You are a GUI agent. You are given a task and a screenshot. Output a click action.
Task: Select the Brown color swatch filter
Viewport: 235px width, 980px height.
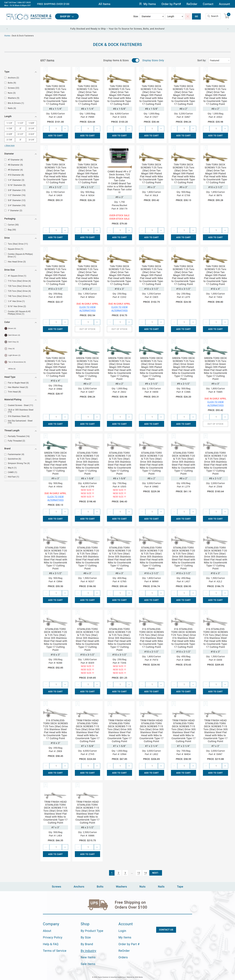coord(6,328)
